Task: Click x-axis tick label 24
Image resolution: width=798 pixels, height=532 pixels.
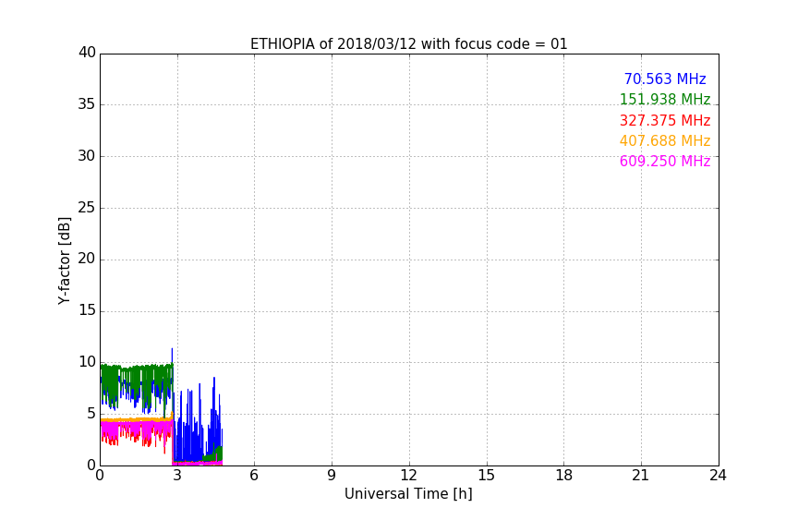Action: pos(718,476)
